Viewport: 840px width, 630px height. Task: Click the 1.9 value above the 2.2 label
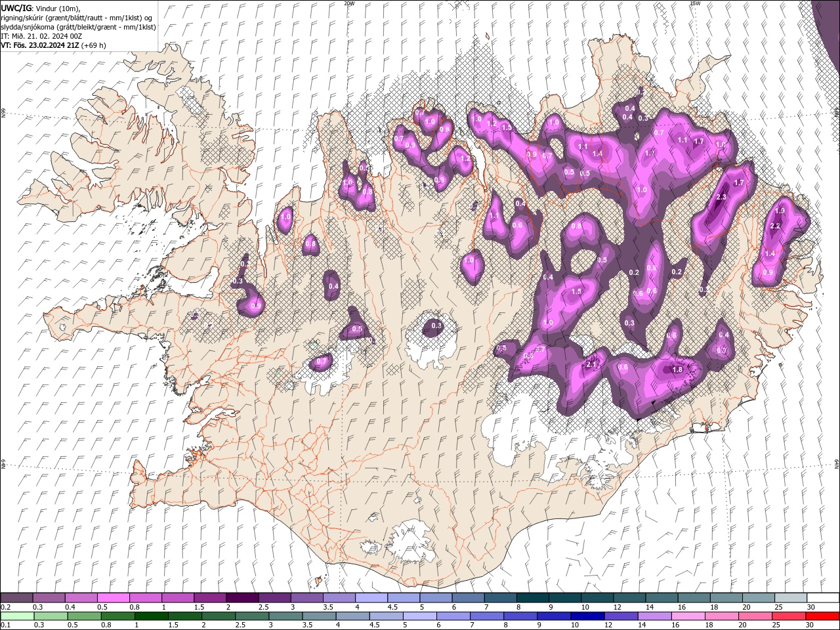(780, 211)
